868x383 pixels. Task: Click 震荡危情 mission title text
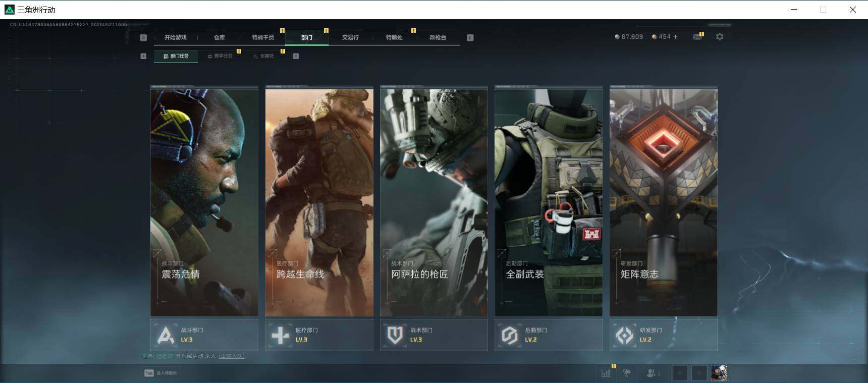181,274
